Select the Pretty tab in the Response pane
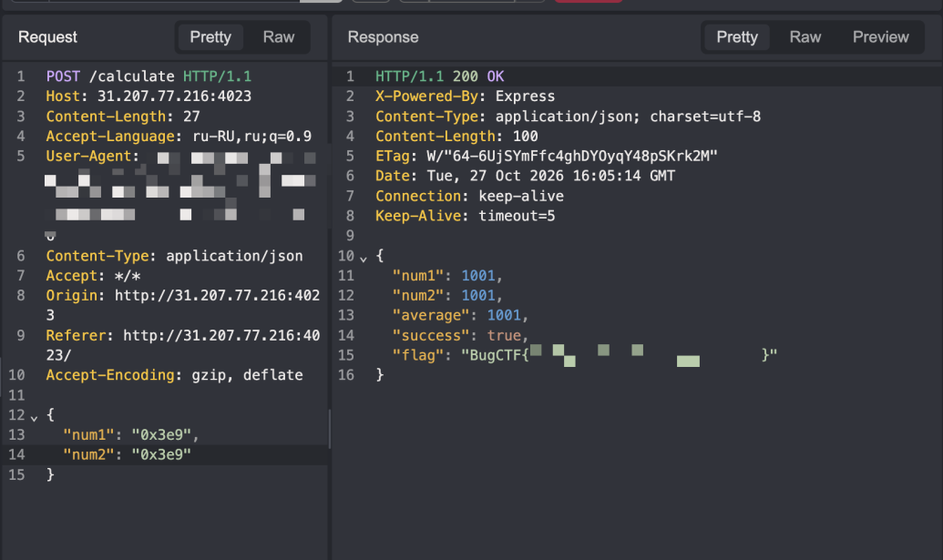Viewport: 943px width, 560px height. tap(737, 37)
